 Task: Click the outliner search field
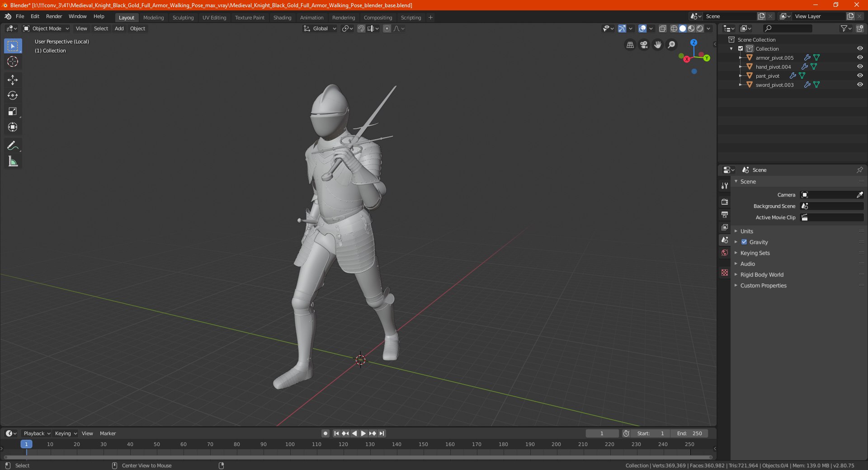788,28
